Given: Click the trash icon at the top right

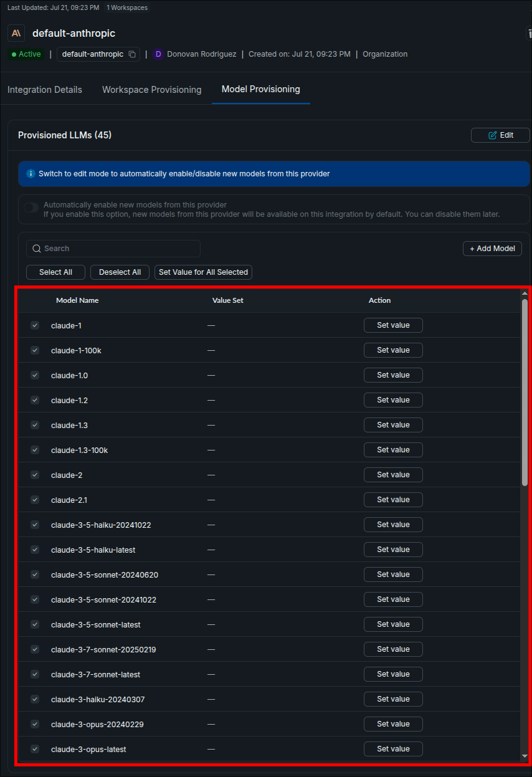Looking at the screenshot, I should [x=530, y=34].
